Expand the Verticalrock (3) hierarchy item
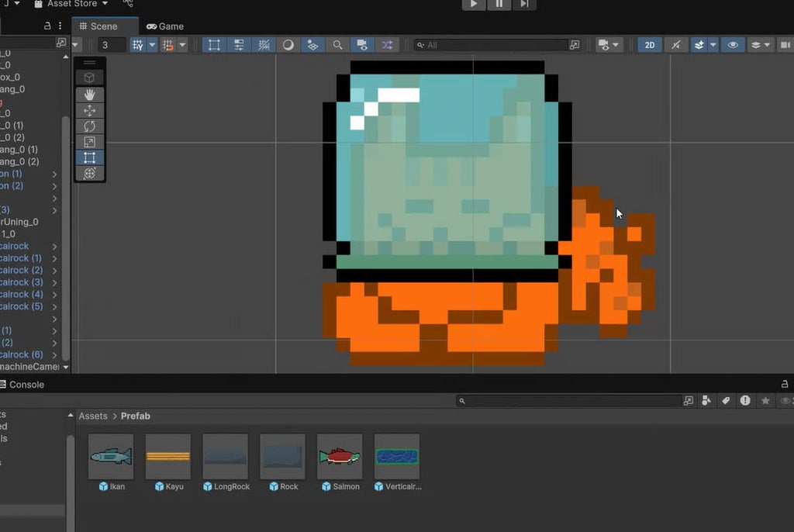 click(54, 283)
